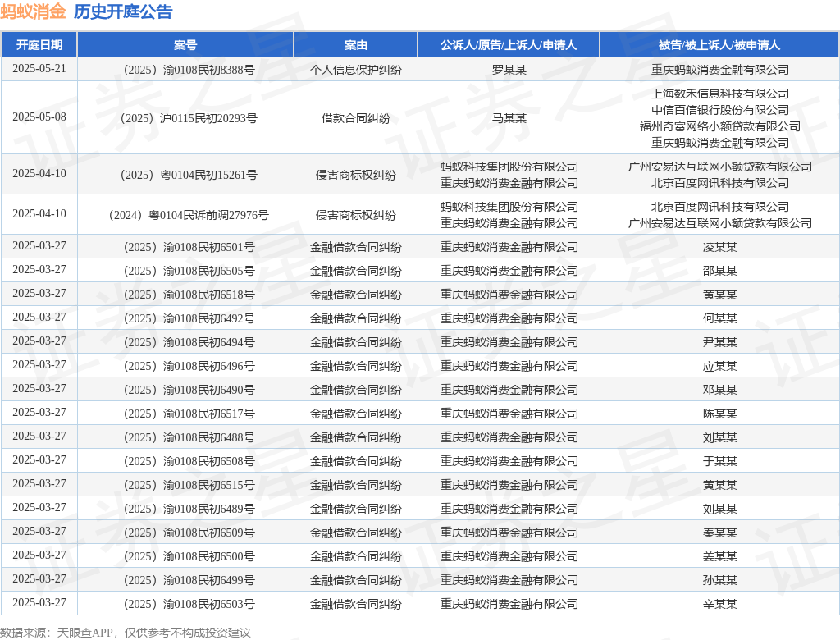840x640 pixels.
Task: Select the 个人信息保护纠纷 cell
Action: pos(356,70)
